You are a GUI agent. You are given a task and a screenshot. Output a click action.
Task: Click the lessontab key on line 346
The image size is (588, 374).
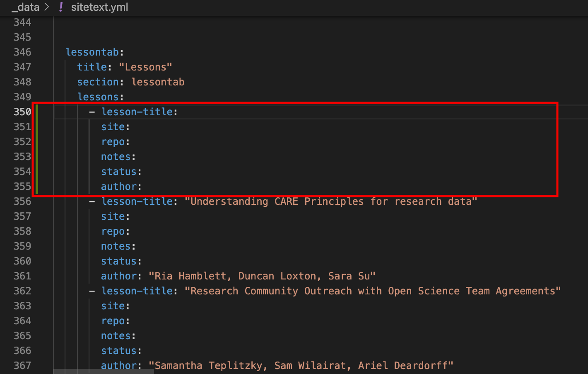pos(92,52)
